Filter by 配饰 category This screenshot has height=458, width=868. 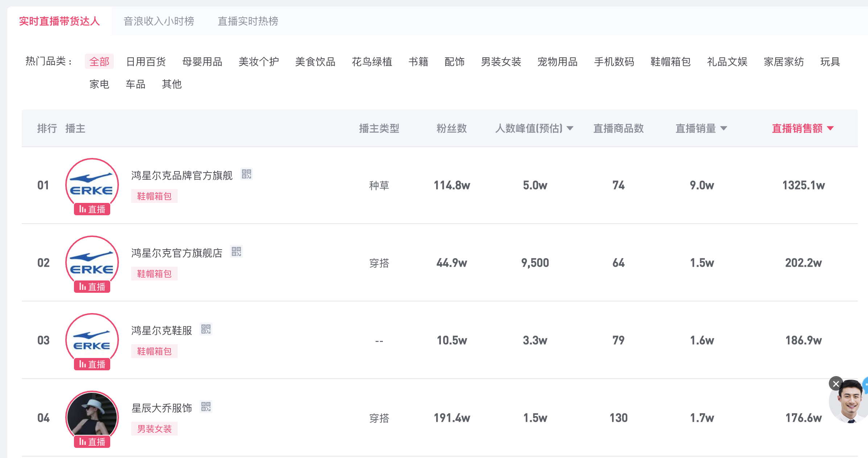pos(455,62)
